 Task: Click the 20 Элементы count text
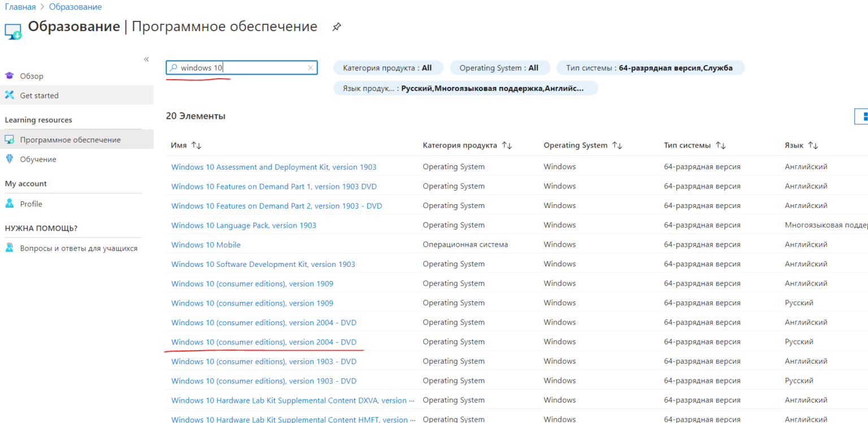pos(196,116)
